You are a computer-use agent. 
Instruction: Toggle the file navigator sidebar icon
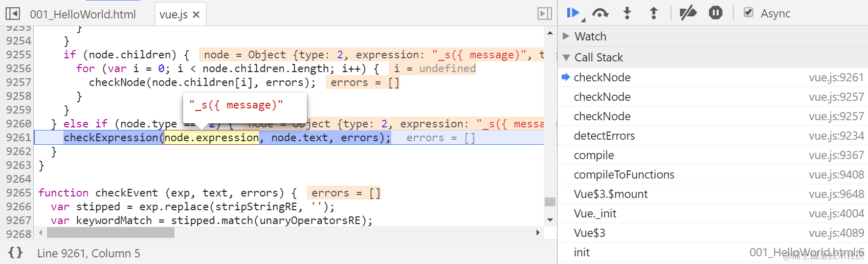click(13, 14)
